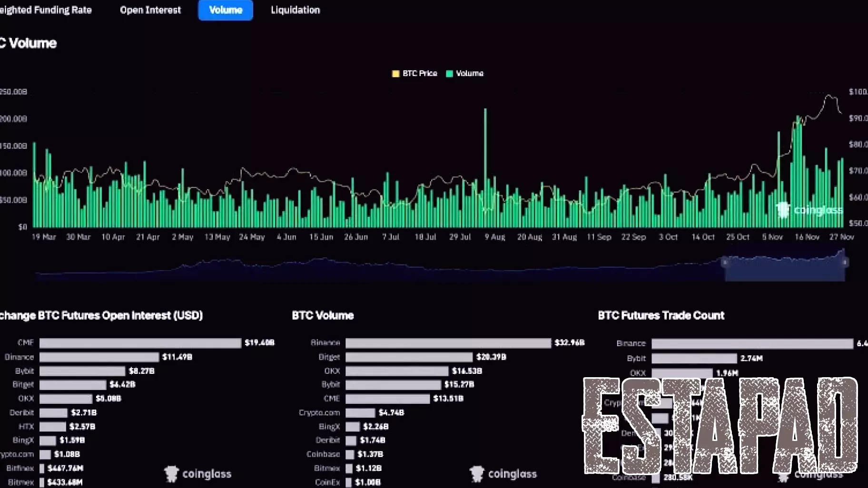Click the OKX $5.08B open interest bar
This screenshot has height=488, width=868.
click(x=66, y=399)
